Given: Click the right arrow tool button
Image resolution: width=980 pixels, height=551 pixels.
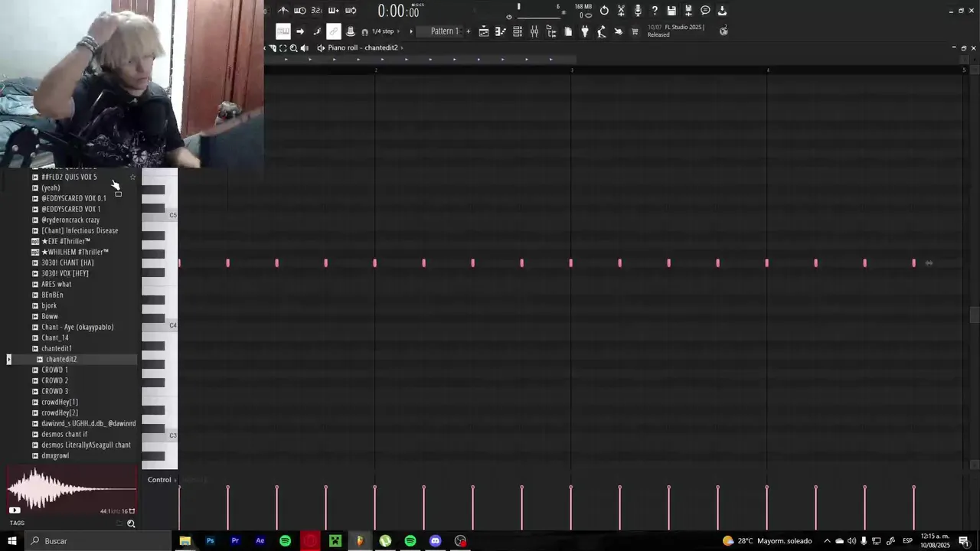Looking at the screenshot, I should pyautogui.click(x=300, y=31).
